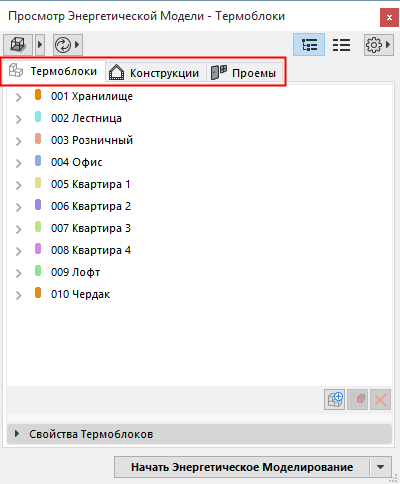Open the refresh icon dropdown arrow
This screenshot has height=484, width=400.
coord(77,45)
